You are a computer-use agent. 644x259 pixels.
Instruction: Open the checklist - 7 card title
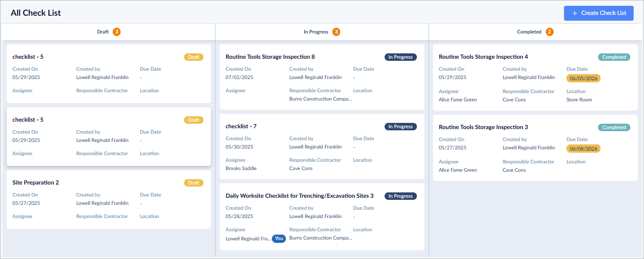(x=241, y=126)
